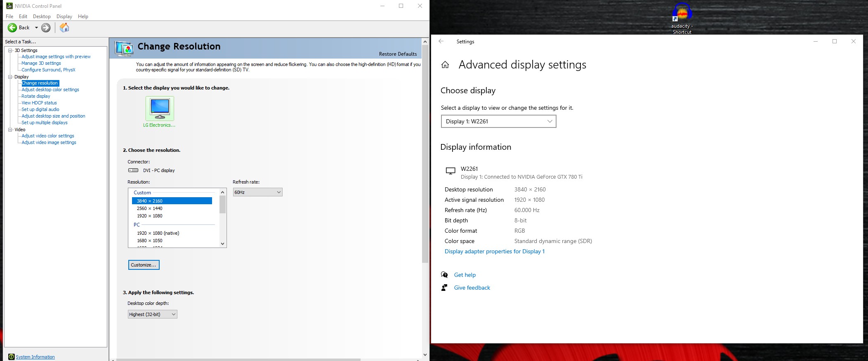Screen dimensions: 868x361
Task: Open the Refresh rate 60Hz dropdown
Action: pyautogui.click(x=257, y=192)
